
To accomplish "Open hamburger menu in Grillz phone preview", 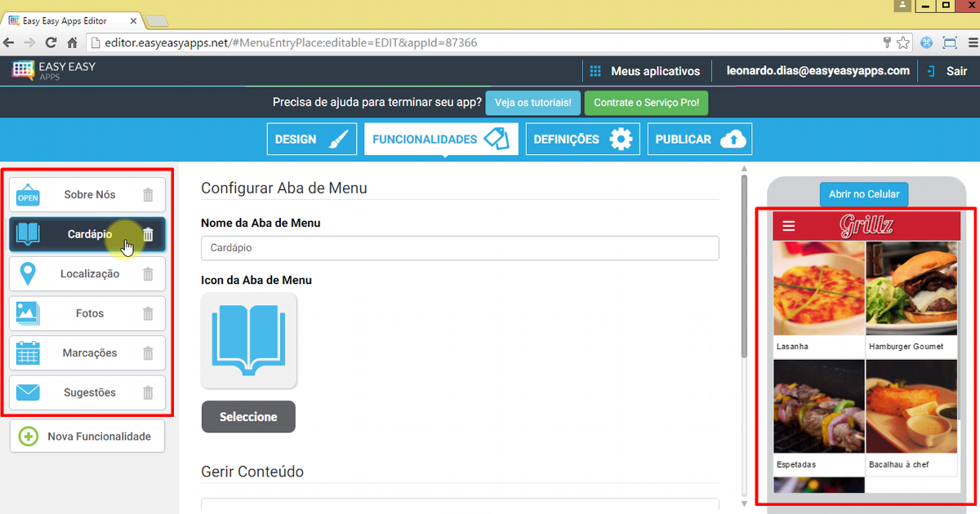I will click(x=788, y=226).
